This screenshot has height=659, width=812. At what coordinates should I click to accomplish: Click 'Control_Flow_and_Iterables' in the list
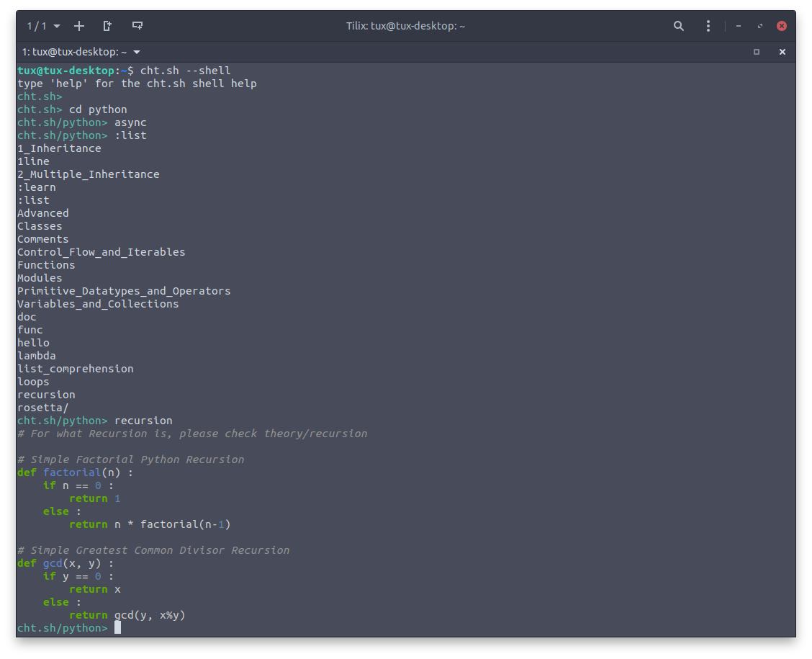101,252
